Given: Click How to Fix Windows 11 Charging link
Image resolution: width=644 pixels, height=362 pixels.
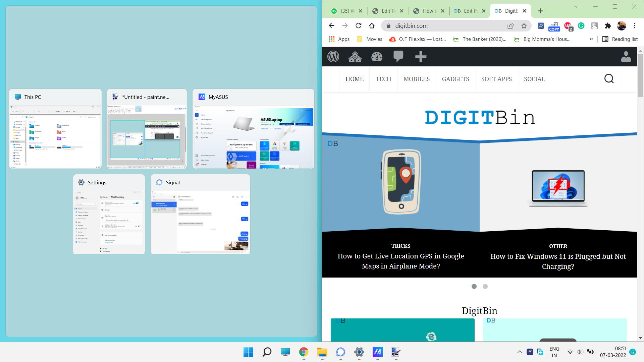Looking at the screenshot, I should pyautogui.click(x=558, y=261).
